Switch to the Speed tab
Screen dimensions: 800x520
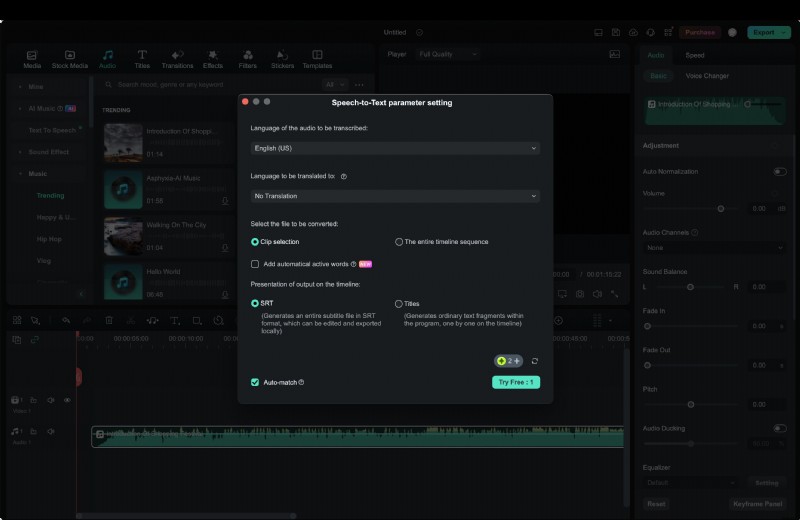click(694, 55)
